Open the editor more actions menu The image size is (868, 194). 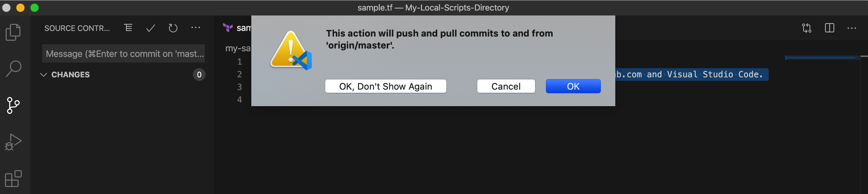[x=852, y=28]
